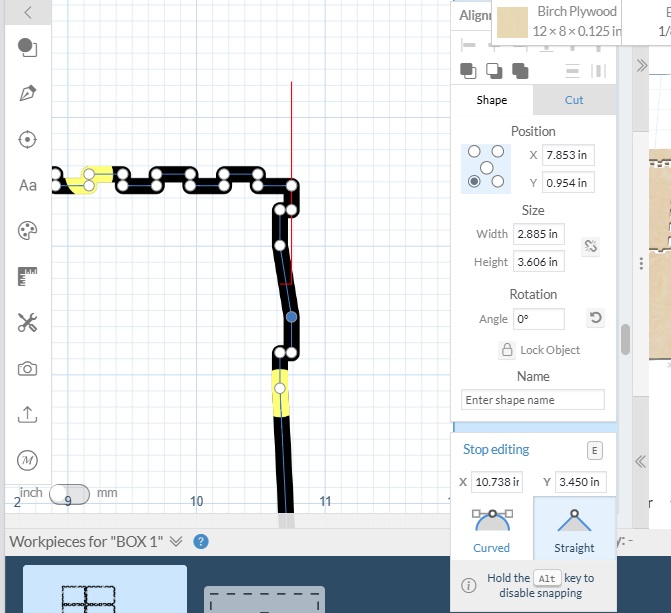Collapse the left tool sidebar arrow
Image resolution: width=671 pixels, height=613 pixels.
tap(27, 12)
